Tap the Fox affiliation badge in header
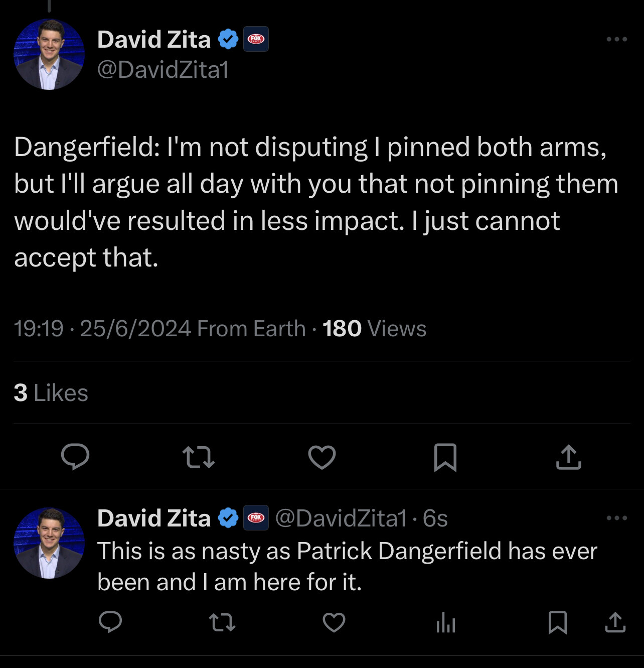Screen dimensions: 644x668 [x=256, y=39]
